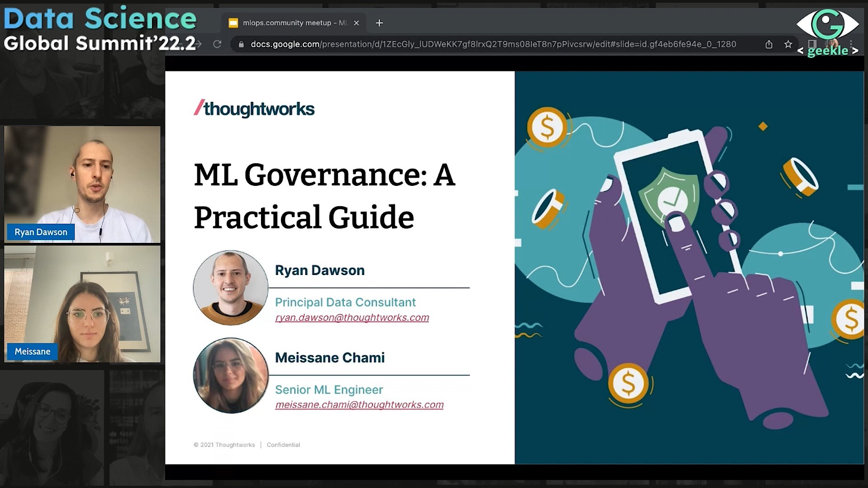Close the mlops.community meetup tab
Image resolution: width=868 pixels, height=488 pixels.
(x=356, y=23)
